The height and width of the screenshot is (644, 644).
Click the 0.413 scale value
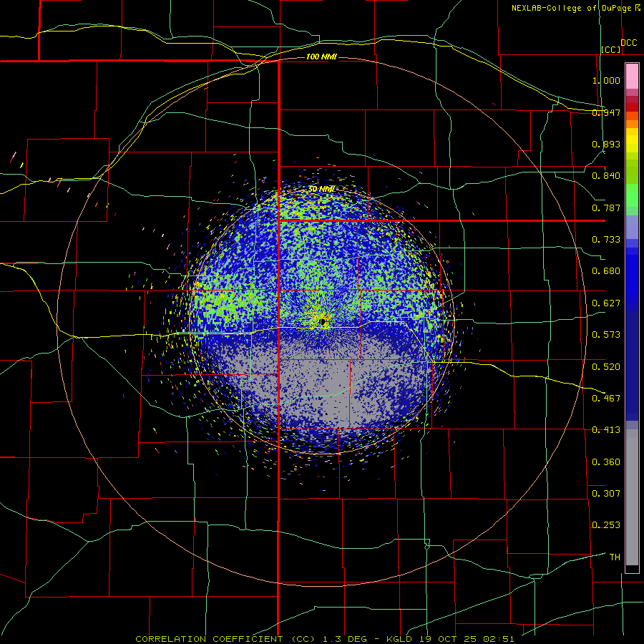pos(606,430)
